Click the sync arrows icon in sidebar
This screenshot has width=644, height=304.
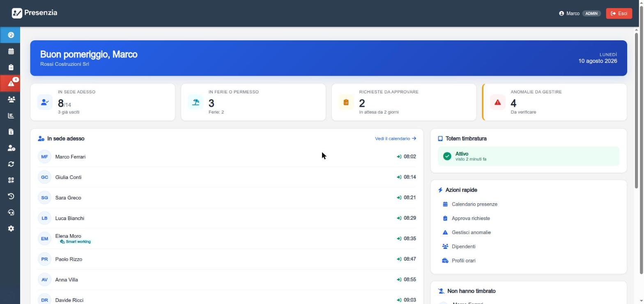click(11, 164)
